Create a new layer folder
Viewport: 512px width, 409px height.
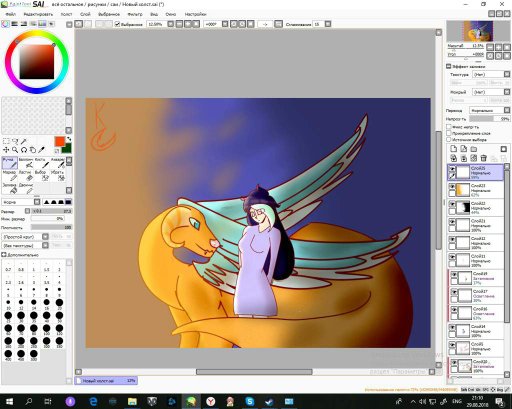(474, 149)
